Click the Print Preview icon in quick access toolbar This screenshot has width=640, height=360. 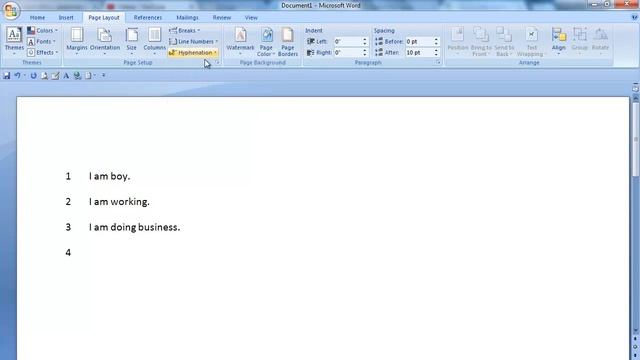tap(44, 76)
